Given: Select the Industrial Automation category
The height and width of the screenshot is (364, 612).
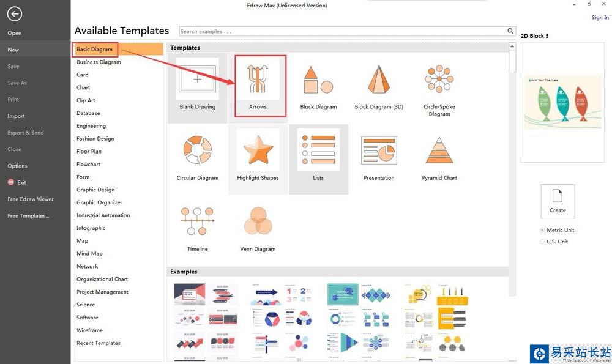Looking at the screenshot, I should pos(103,215).
